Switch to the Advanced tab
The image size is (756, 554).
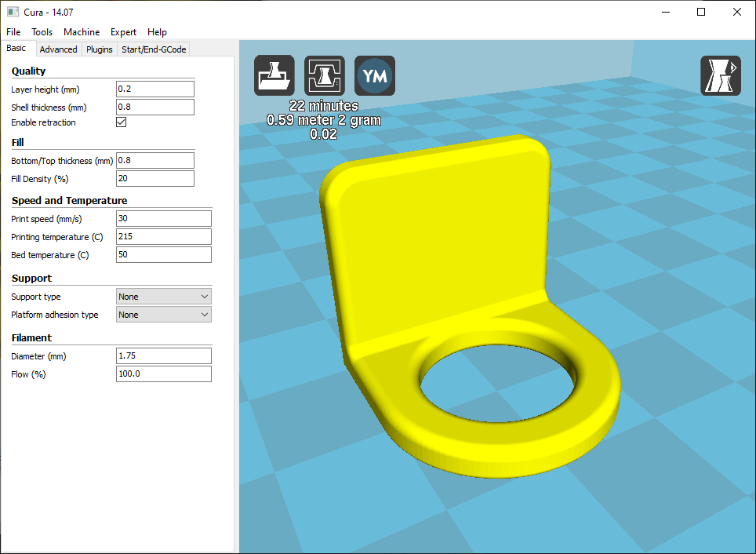(x=58, y=49)
